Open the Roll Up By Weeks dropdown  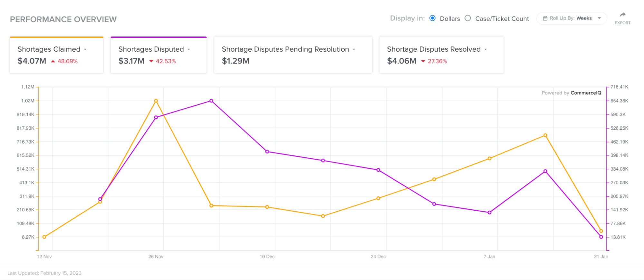coord(572,18)
